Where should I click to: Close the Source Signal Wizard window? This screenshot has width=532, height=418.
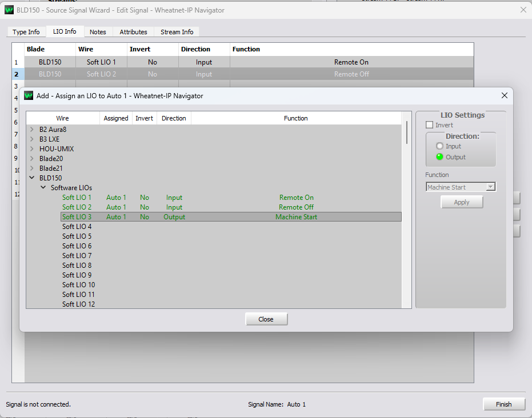pyautogui.click(x=523, y=10)
